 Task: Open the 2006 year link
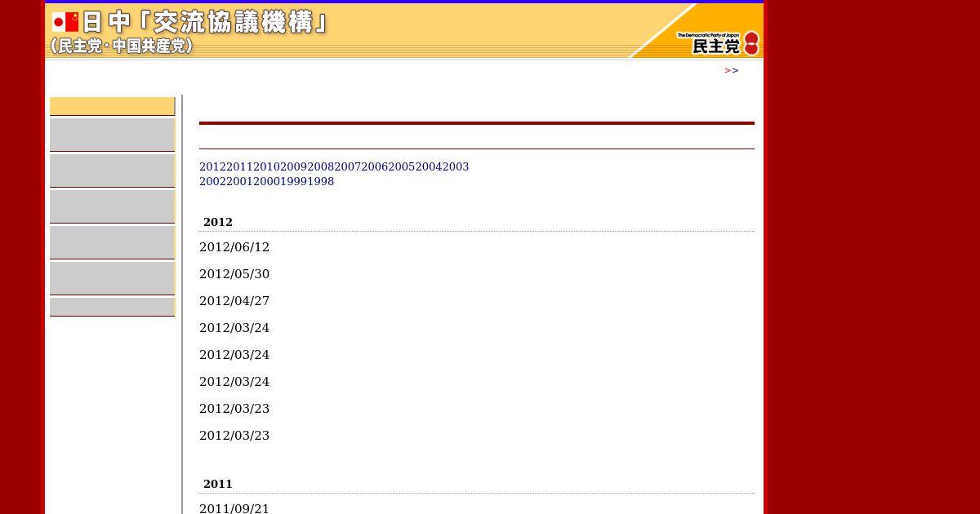[x=374, y=166]
